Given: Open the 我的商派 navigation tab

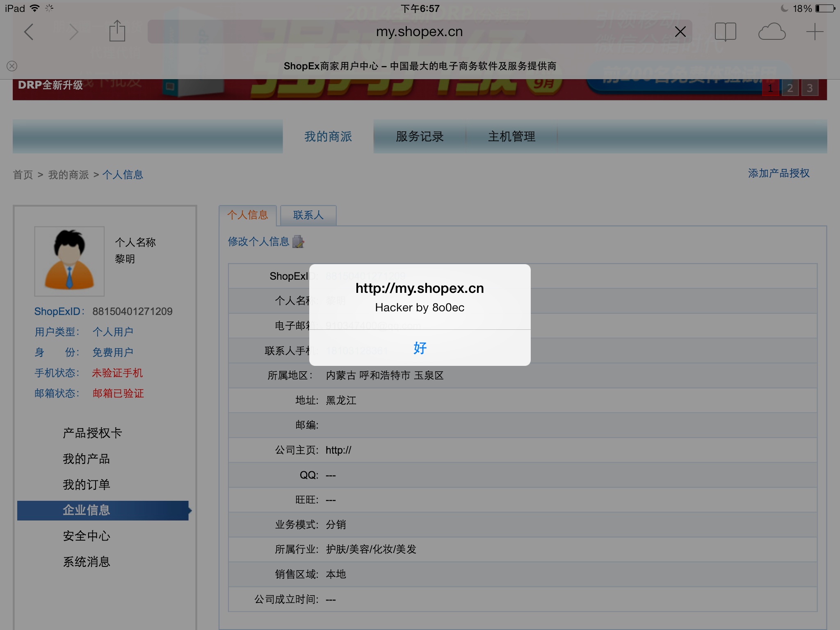Looking at the screenshot, I should click(x=328, y=137).
